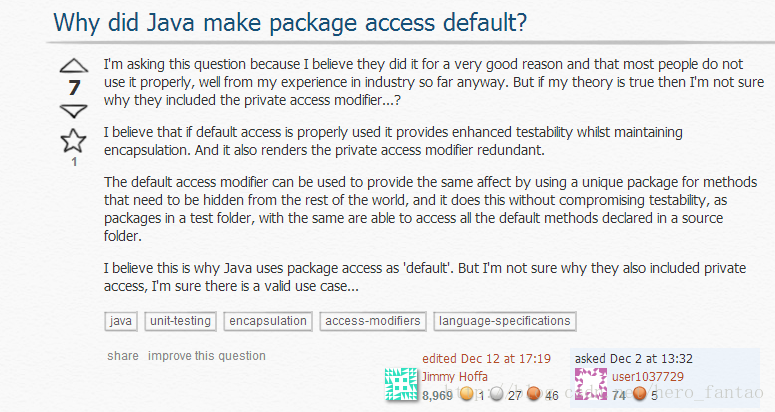
Task: Open the question title link
Action: click(x=290, y=23)
